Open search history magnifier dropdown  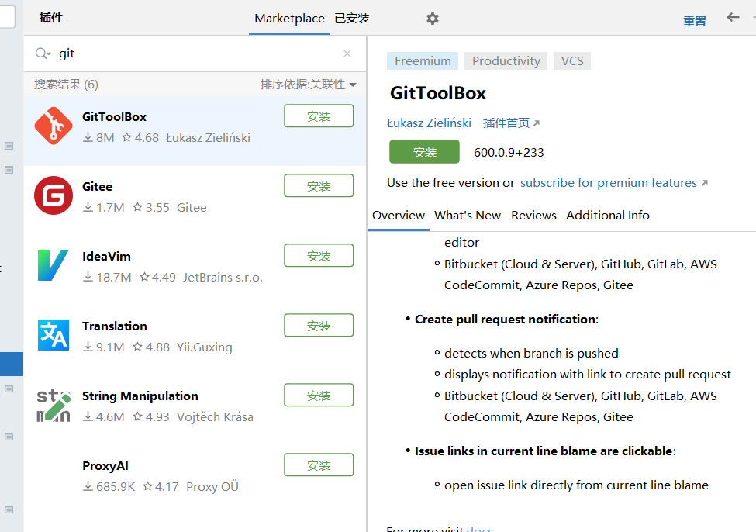43,54
